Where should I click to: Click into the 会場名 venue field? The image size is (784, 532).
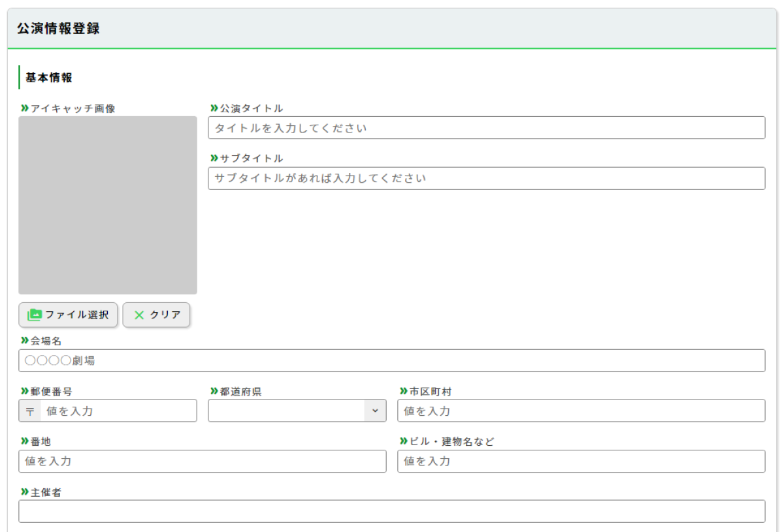(391, 360)
